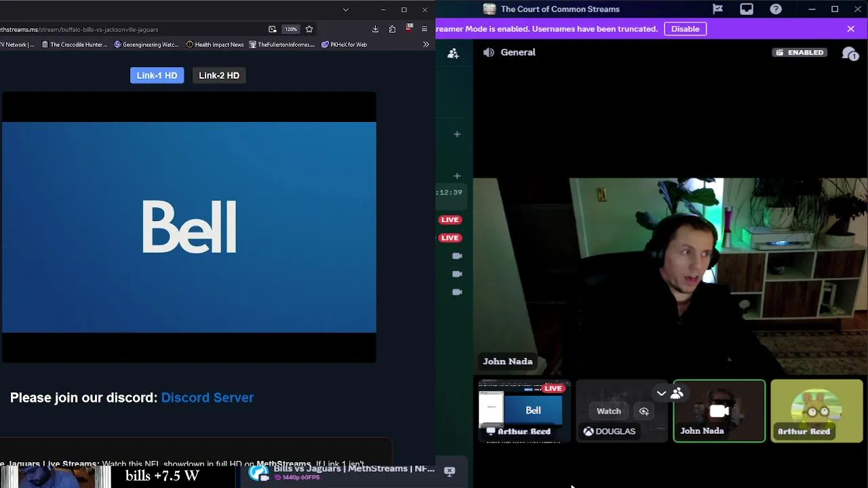This screenshot has height=488, width=868.
Task: Open the voice channel chat icon
Action: [x=850, y=53]
